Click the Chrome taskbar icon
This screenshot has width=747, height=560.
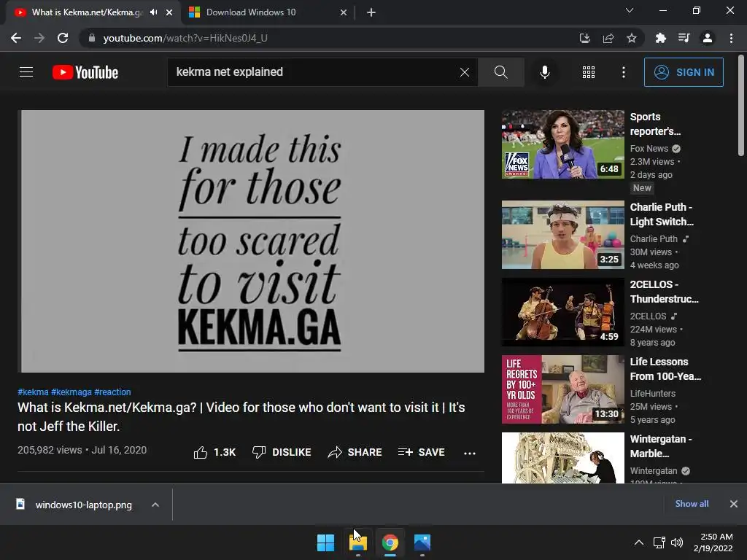[390, 542]
